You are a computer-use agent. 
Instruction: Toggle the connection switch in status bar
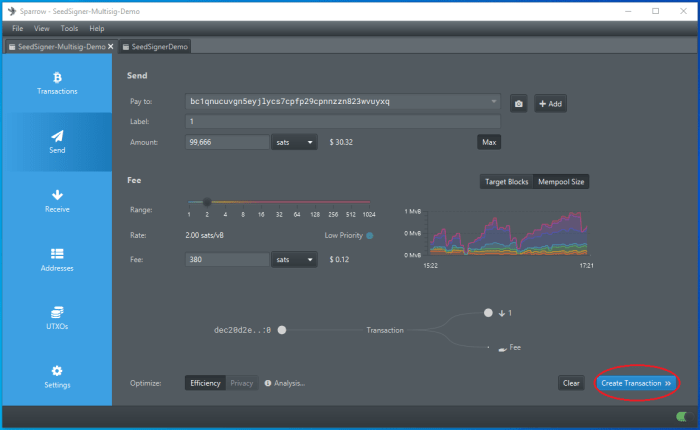pos(683,417)
